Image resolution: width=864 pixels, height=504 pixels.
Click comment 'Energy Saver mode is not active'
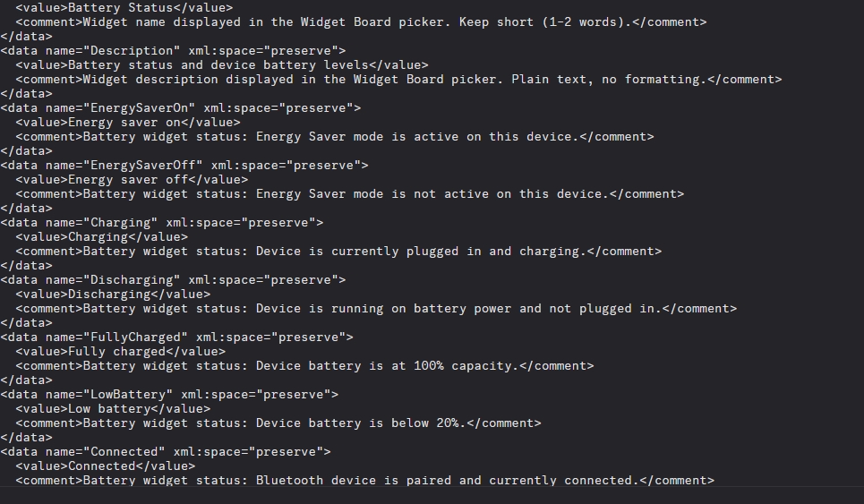pyautogui.click(x=350, y=194)
